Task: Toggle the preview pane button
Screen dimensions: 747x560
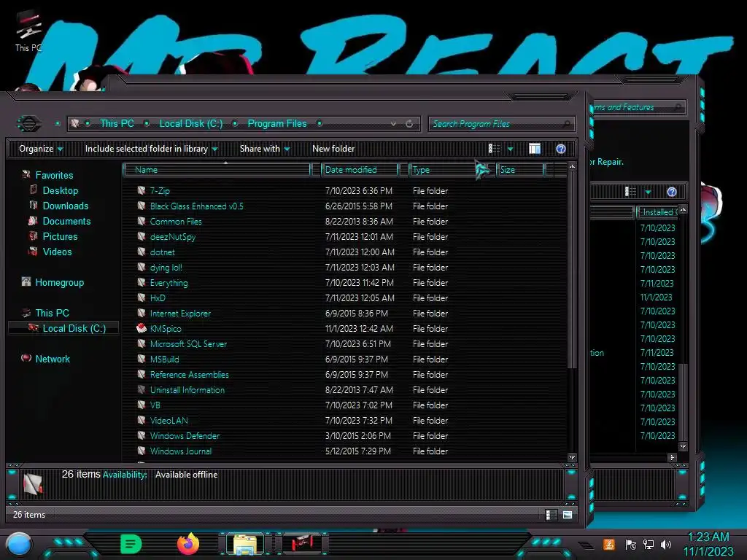Action: [x=535, y=149]
